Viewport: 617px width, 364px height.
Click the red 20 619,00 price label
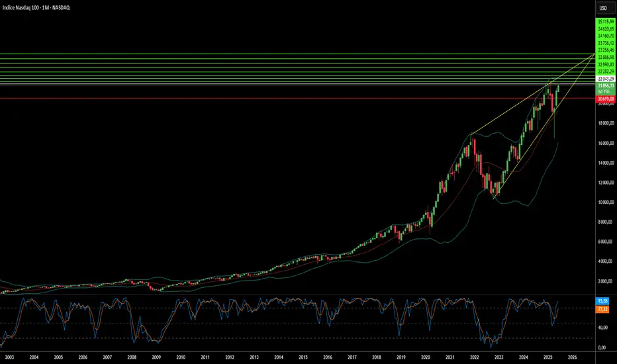tap(606, 99)
